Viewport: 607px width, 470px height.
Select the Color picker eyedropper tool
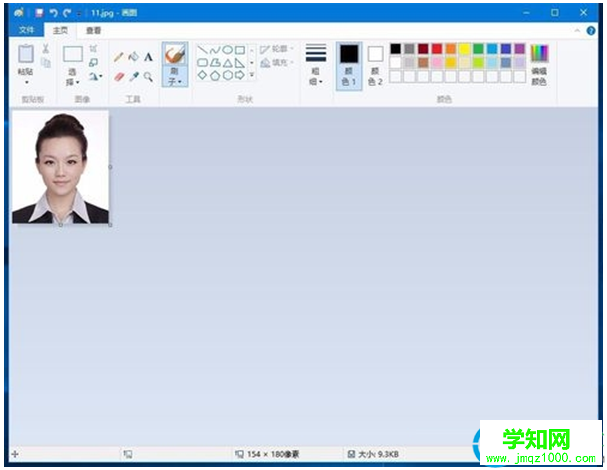(134, 77)
